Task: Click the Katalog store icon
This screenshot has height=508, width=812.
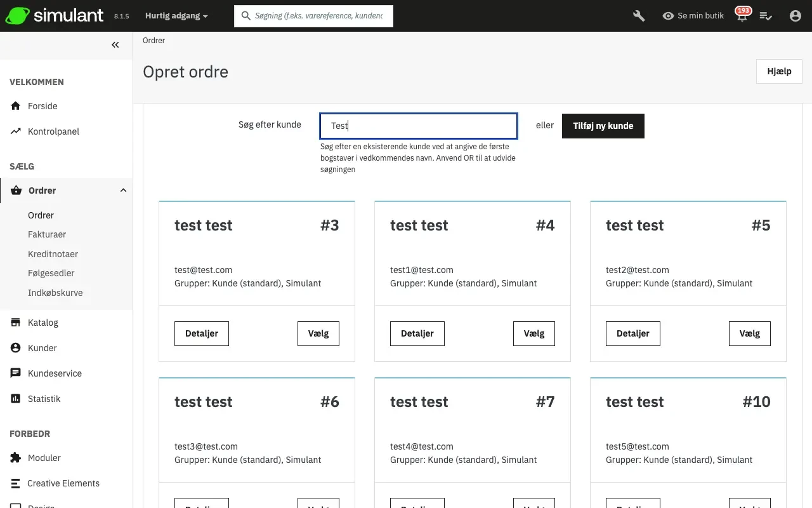Action: point(16,323)
